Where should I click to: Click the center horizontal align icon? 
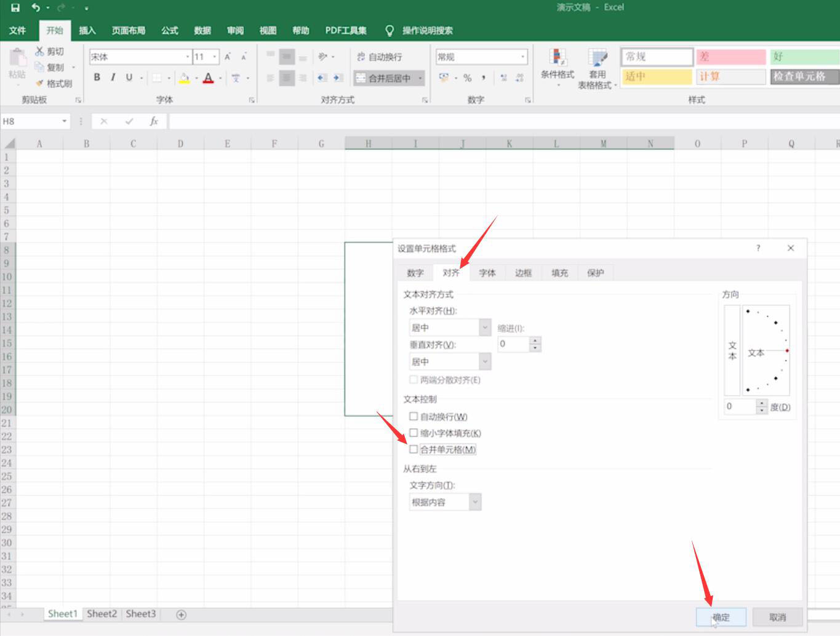(x=287, y=78)
